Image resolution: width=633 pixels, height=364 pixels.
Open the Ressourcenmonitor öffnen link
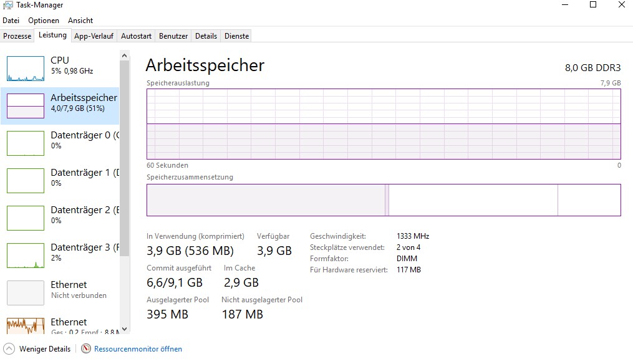[x=138, y=349]
